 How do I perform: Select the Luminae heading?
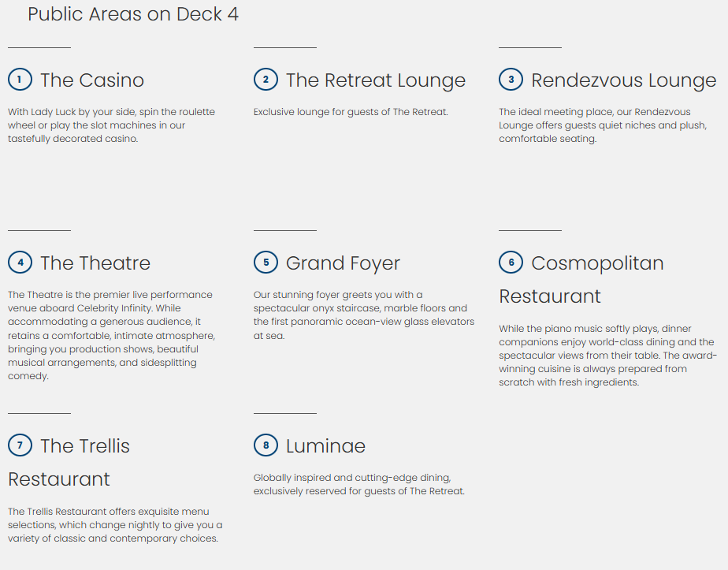point(325,446)
